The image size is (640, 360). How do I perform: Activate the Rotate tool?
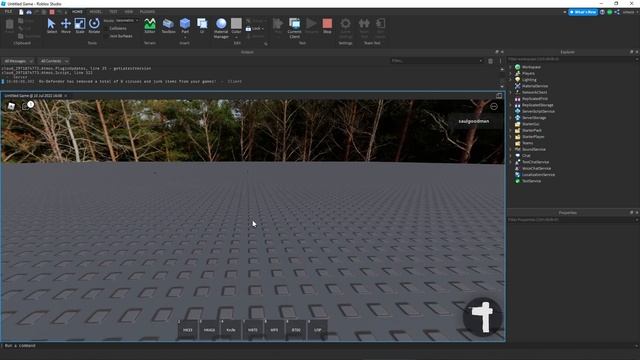[x=94, y=26]
